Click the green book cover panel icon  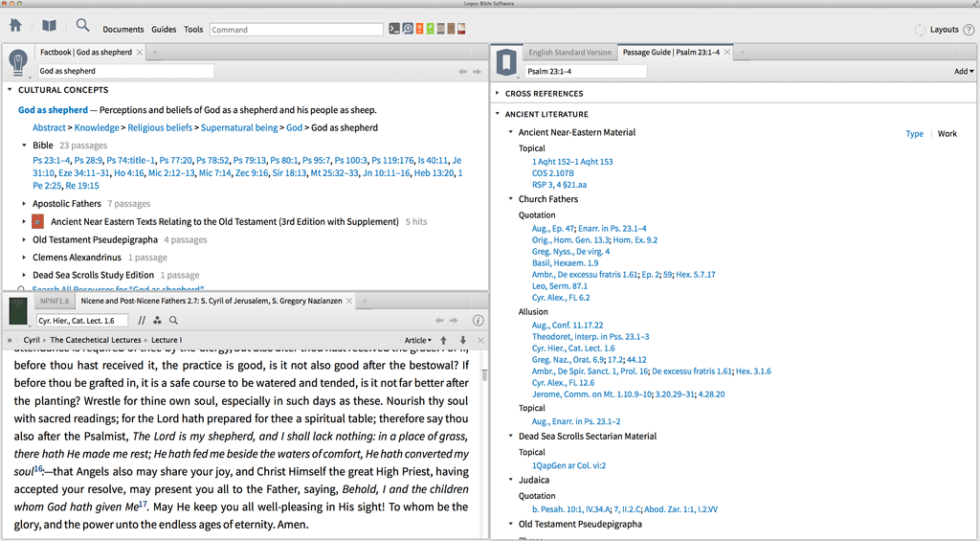point(18,311)
